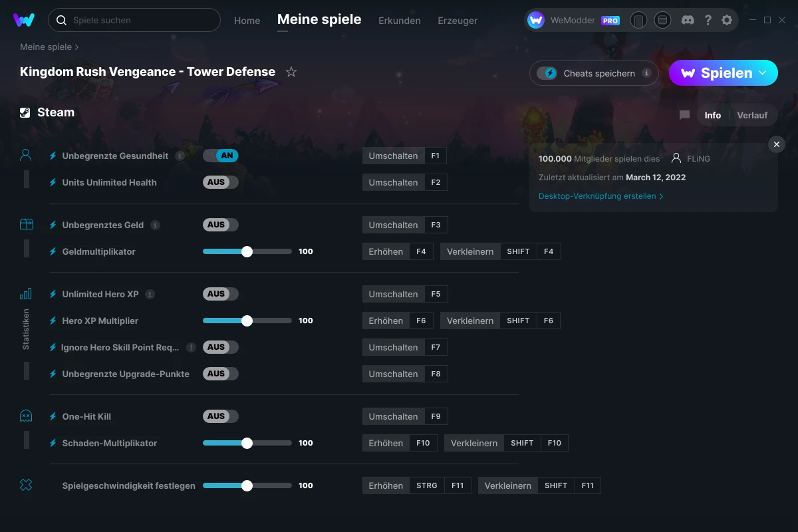Click the search magnifier icon
This screenshot has height=532, width=798.
61,21
